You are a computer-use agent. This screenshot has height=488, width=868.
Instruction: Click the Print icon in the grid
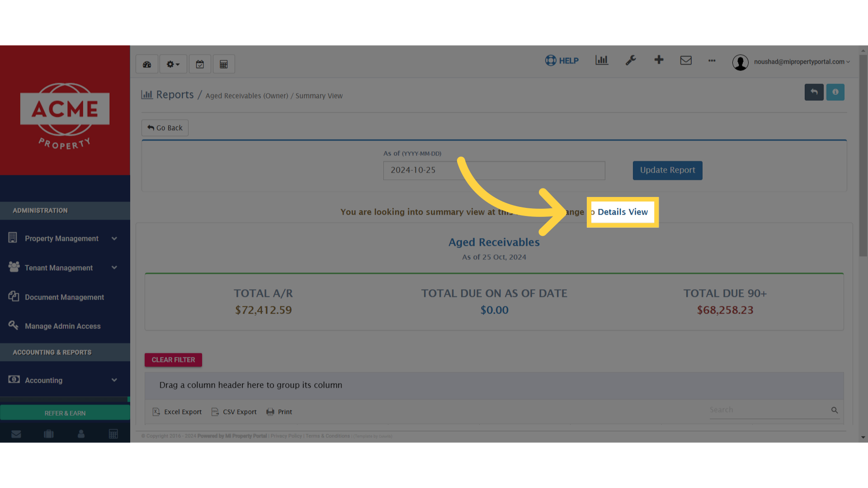[x=279, y=412]
